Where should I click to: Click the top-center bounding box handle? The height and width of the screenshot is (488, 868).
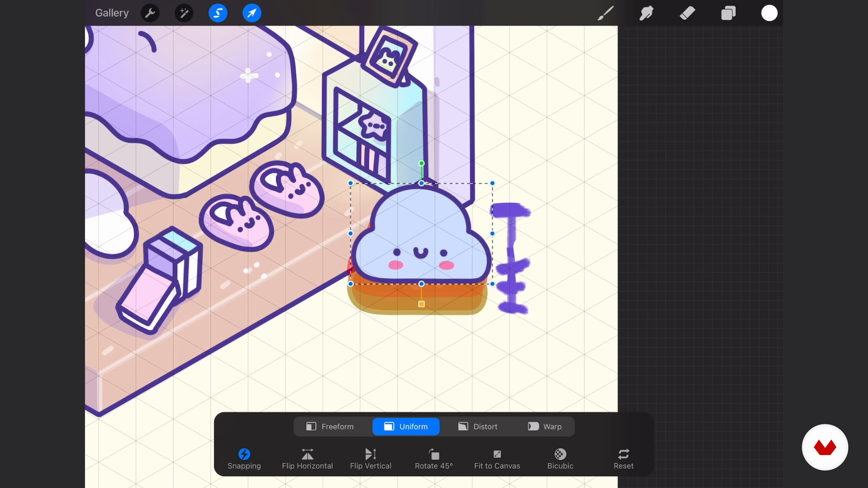421,183
